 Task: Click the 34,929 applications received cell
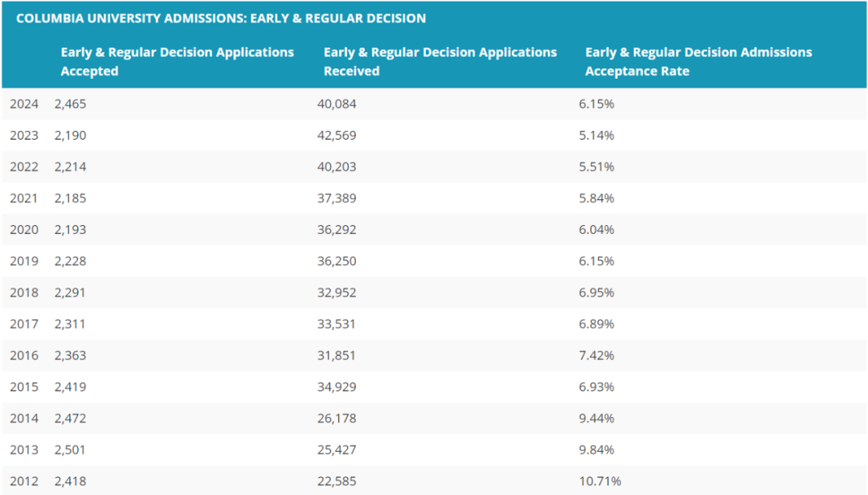(337, 387)
